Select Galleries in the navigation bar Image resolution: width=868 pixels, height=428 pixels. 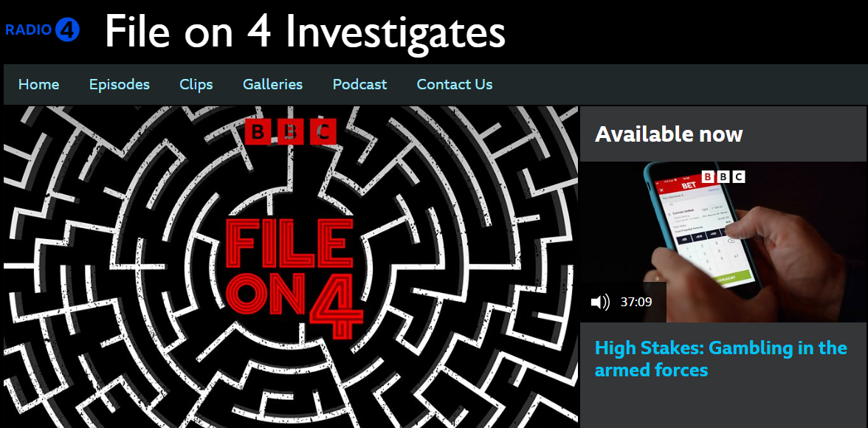[273, 84]
